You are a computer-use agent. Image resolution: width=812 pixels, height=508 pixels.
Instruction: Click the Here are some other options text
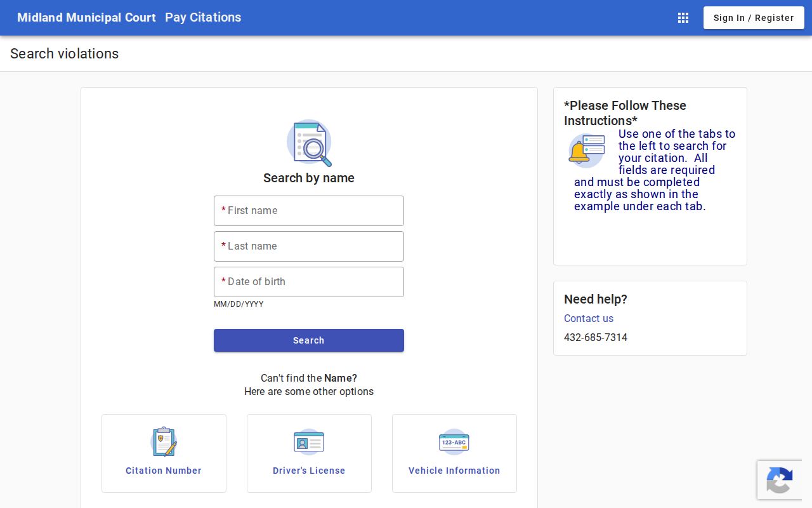coord(309,392)
